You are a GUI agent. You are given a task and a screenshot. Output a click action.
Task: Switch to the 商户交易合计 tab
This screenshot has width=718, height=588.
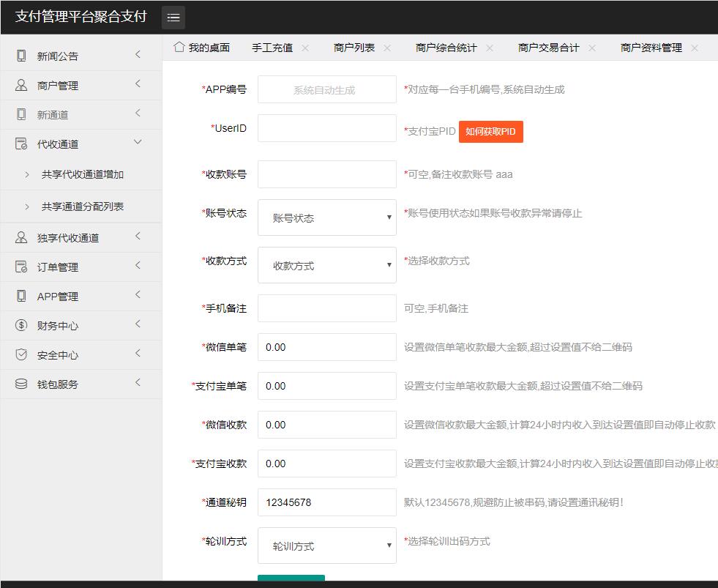(x=548, y=48)
